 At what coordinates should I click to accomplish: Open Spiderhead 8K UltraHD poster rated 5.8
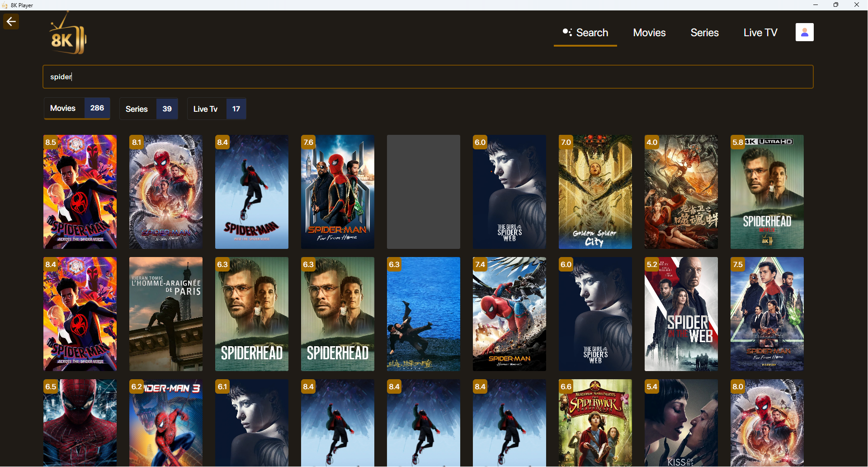coord(767,192)
